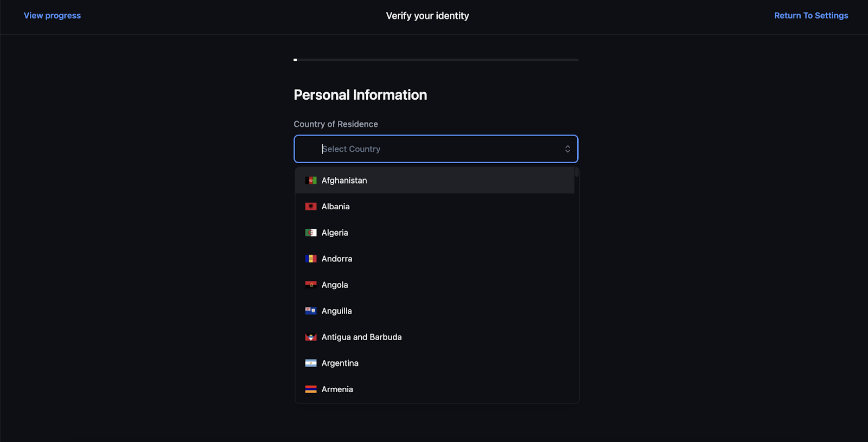The image size is (868, 442).
Task: Choose Andorra from the list
Action: click(x=336, y=259)
